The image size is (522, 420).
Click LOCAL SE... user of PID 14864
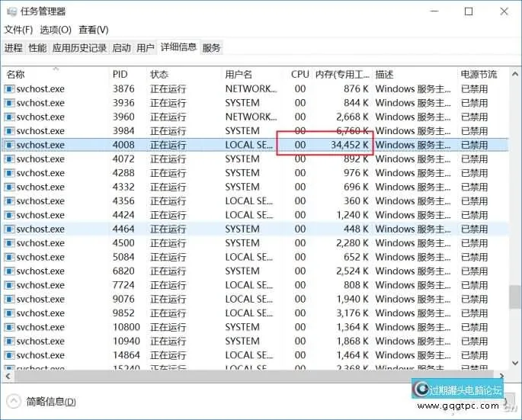pos(249,355)
